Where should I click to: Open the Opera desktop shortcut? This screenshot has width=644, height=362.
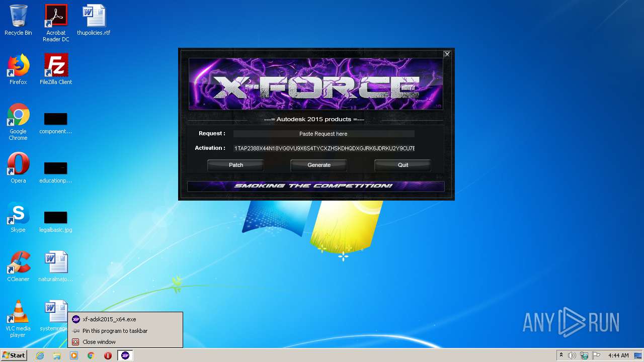(18, 168)
